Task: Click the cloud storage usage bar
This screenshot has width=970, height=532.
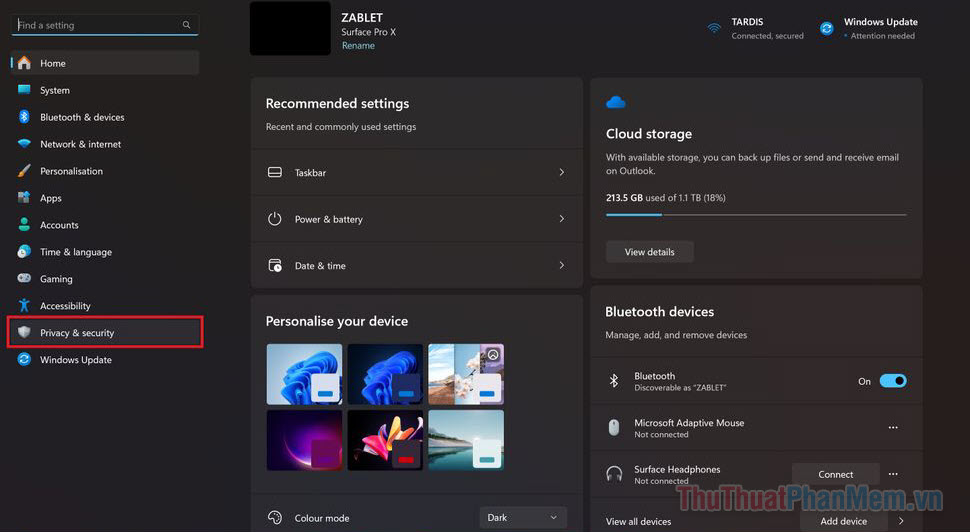Action: point(756,215)
